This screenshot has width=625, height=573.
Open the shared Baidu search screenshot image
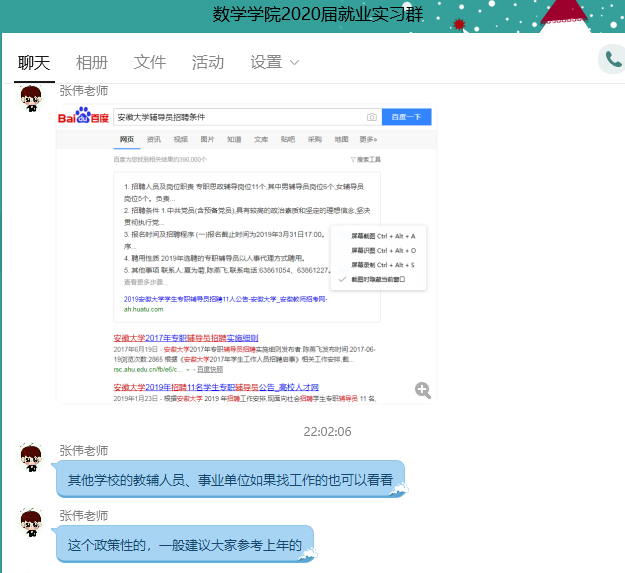(246, 254)
